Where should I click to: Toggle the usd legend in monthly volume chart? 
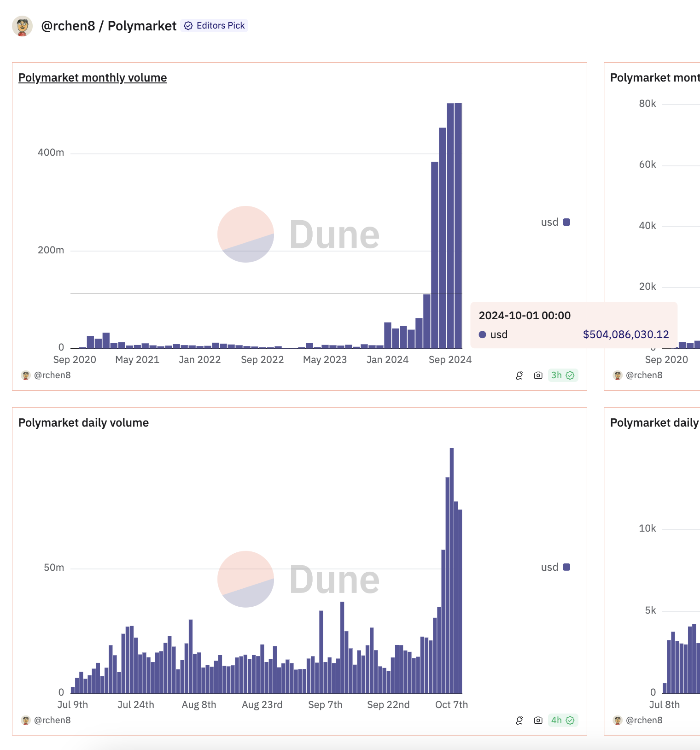[555, 222]
